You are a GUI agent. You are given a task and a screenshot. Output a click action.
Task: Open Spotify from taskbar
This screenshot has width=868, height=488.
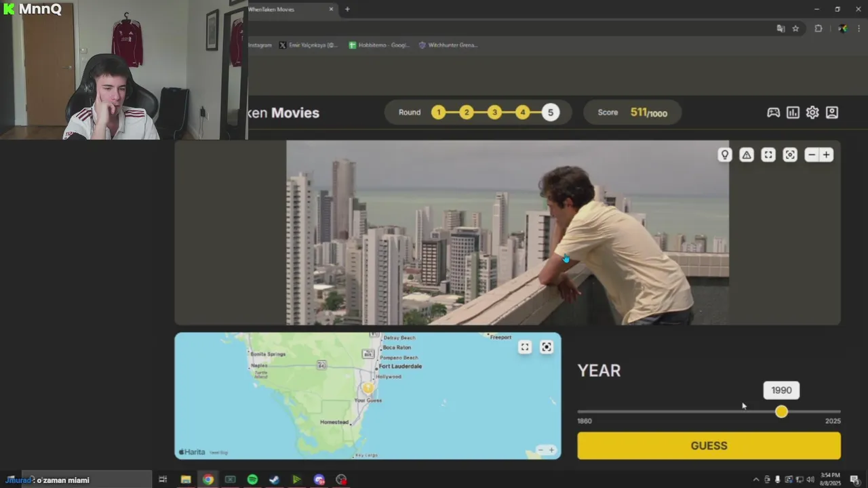pyautogui.click(x=252, y=480)
